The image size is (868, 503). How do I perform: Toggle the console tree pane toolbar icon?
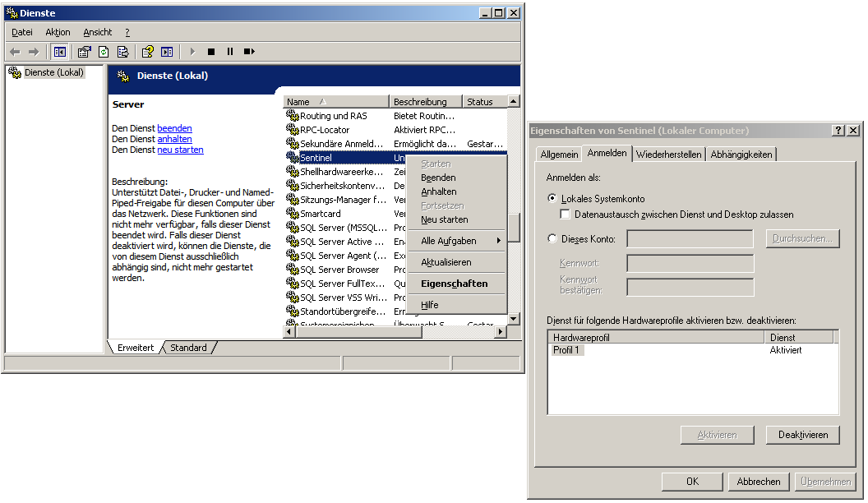(60, 52)
